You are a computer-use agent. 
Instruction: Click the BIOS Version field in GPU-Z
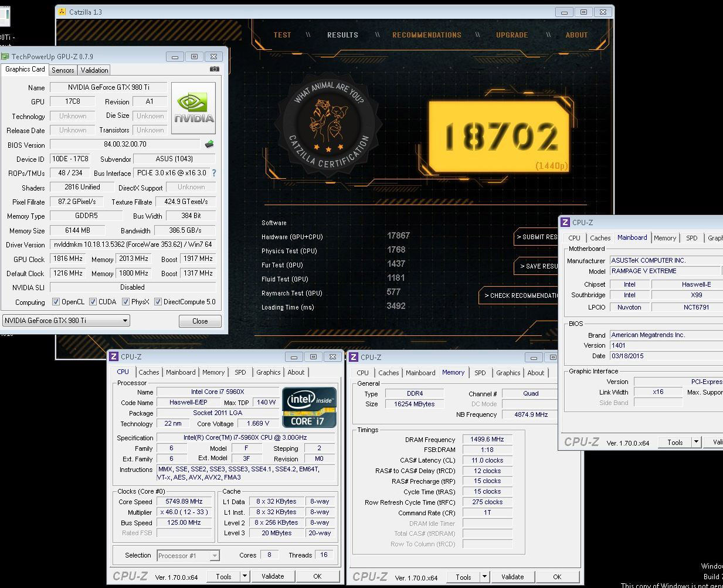[125, 144]
